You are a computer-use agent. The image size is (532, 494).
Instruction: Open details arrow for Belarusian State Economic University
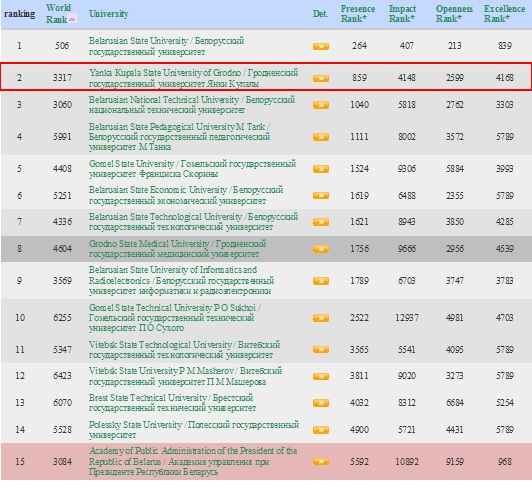pyautogui.click(x=321, y=195)
